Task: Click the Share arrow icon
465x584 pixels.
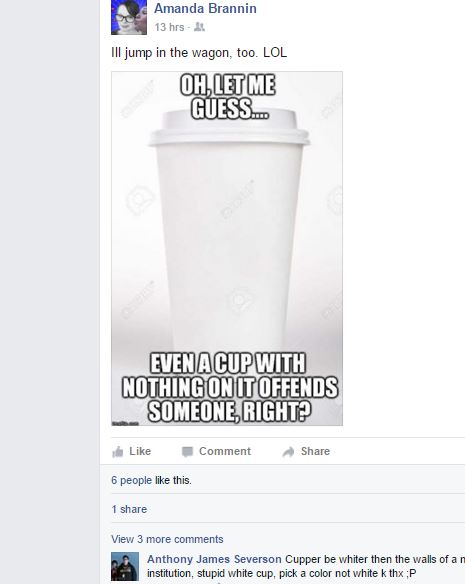Action: 288,452
